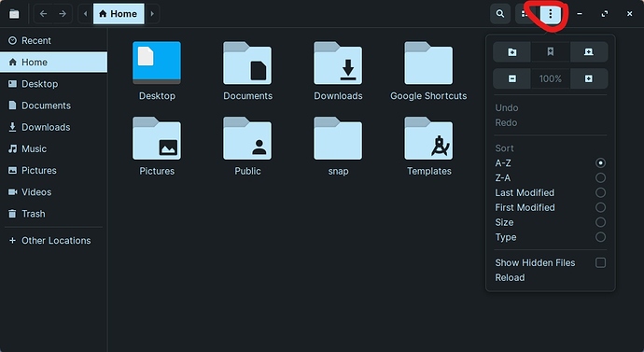Open the Recent sidebar location
The width and height of the screenshot is (644, 352).
pos(53,41)
